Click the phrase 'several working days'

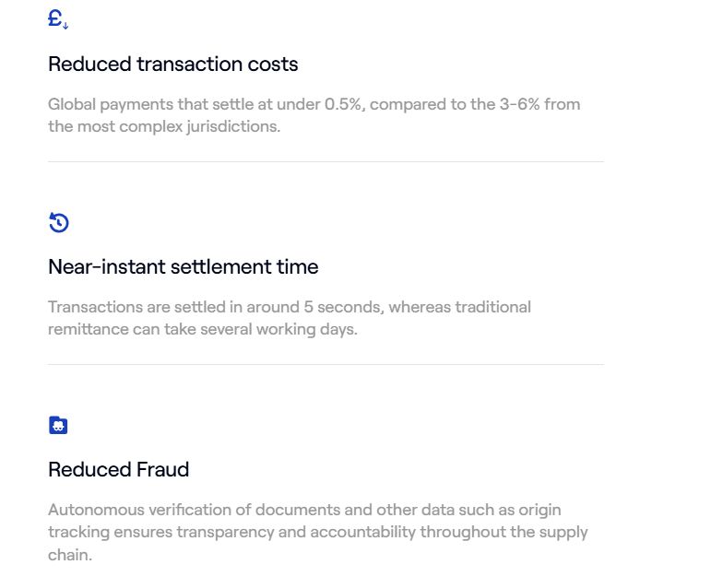coord(278,329)
